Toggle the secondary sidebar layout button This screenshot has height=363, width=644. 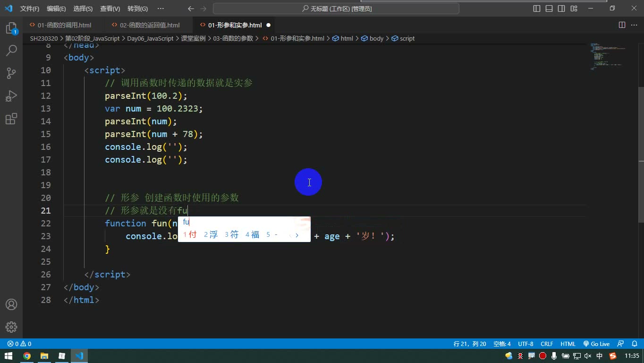561,9
